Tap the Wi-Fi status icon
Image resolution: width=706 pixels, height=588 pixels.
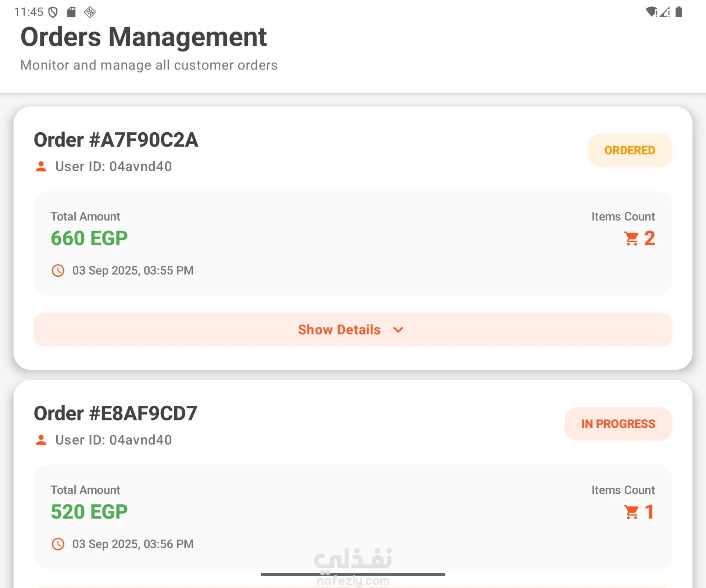tap(651, 12)
